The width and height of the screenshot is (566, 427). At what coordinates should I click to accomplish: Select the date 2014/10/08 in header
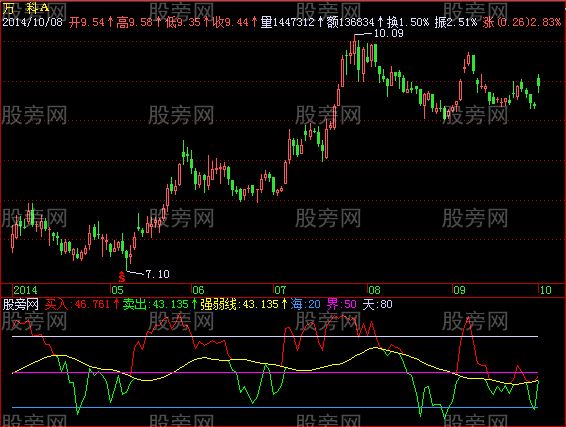[x=33, y=22]
